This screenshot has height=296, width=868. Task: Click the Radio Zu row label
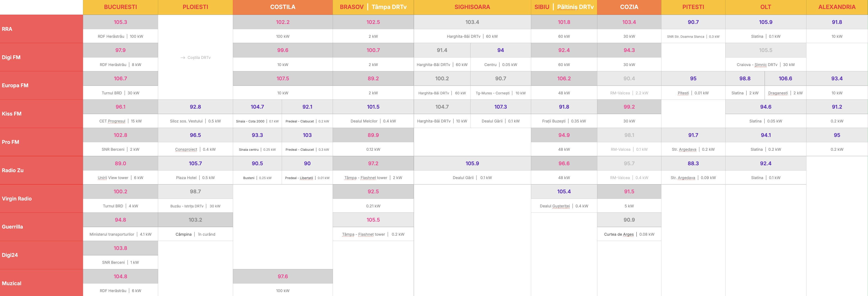(x=13, y=170)
